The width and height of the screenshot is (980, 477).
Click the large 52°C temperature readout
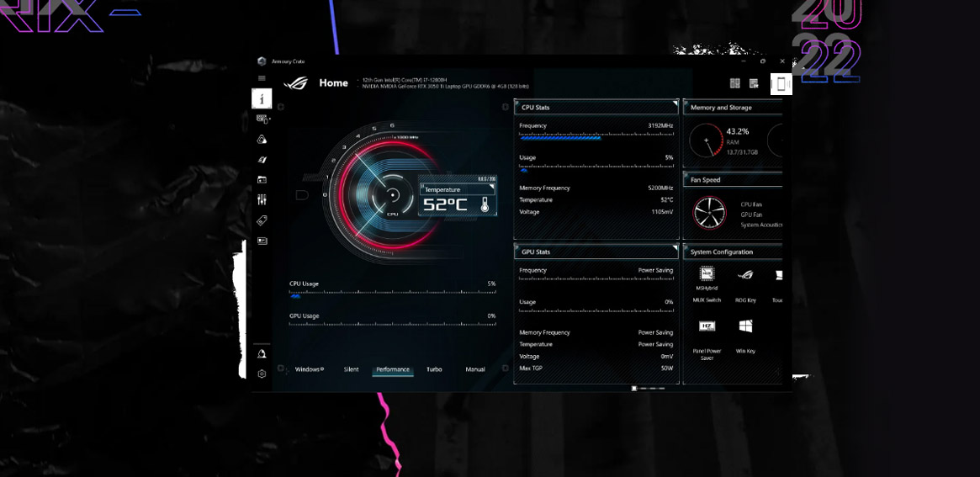coord(445,204)
